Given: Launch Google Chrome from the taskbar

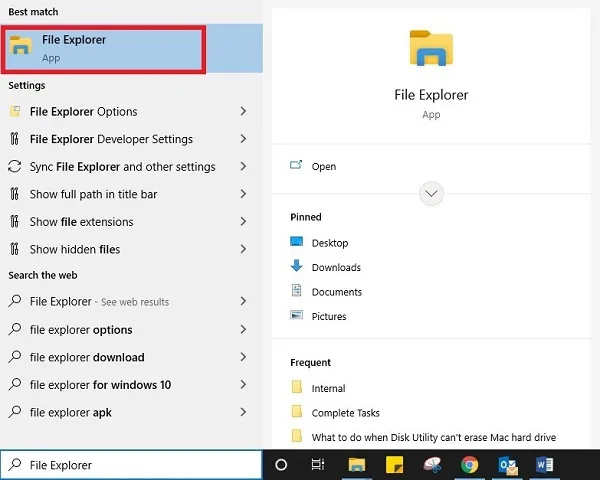Looking at the screenshot, I should tap(470, 465).
